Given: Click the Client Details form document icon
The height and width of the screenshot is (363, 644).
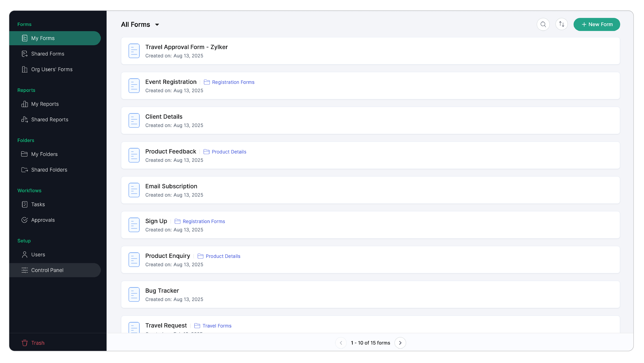Looking at the screenshot, I should coord(134,120).
